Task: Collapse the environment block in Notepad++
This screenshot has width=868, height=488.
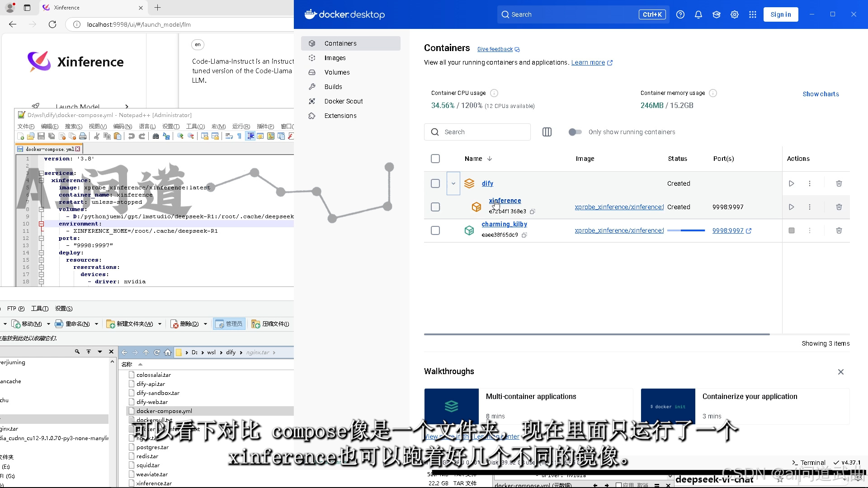Action: click(x=41, y=224)
